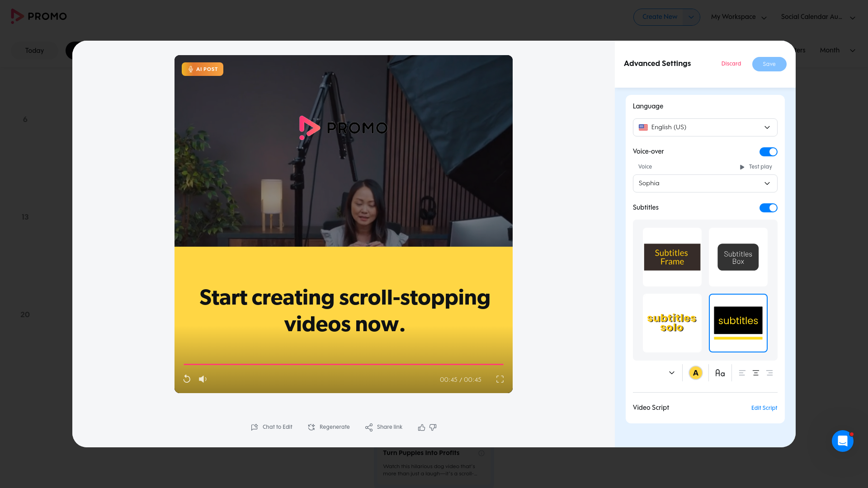The width and height of the screenshot is (868, 488).
Task: Click the Edit Script link
Action: click(x=764, y=408)
